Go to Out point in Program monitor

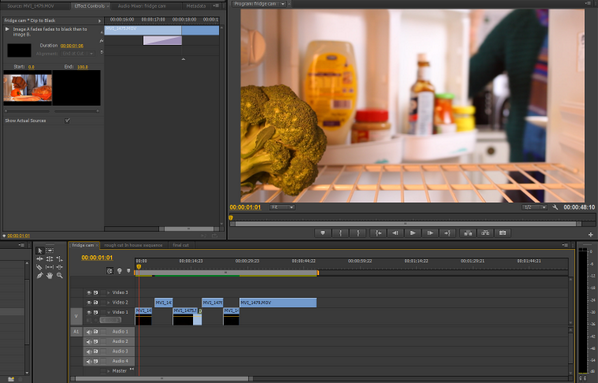(447, 233)
